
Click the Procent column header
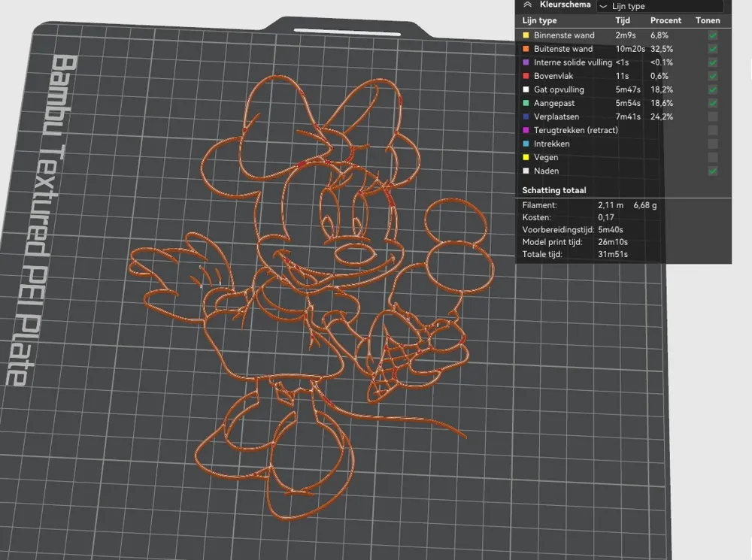click(666, 21)
